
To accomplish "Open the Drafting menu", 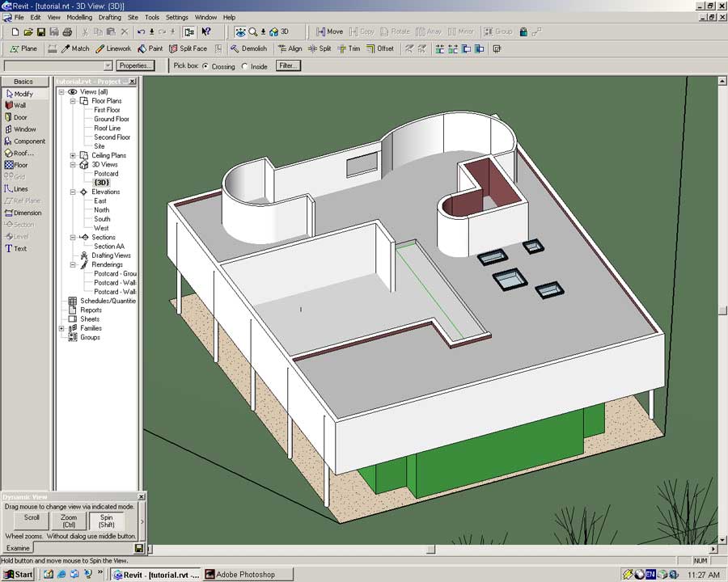I will (109, 17).
